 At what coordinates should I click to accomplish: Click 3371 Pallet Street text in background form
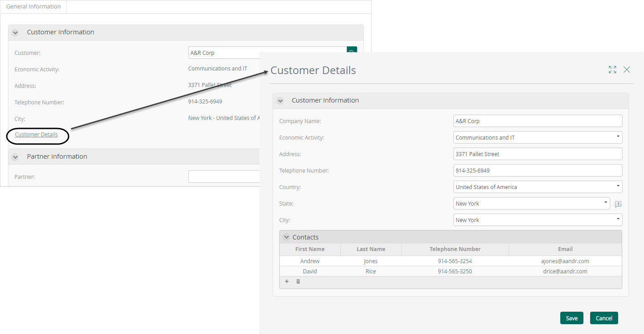click(210, 85)
